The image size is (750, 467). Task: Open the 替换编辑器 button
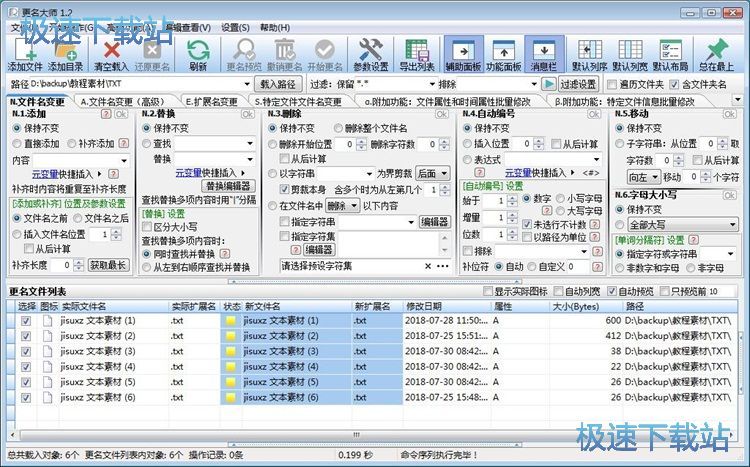[x=228, y=186]
